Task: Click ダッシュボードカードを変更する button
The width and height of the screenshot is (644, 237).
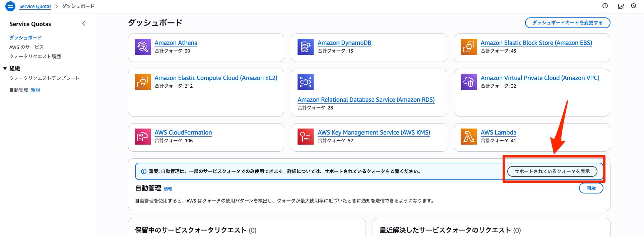Action: [x=568, y=23]
